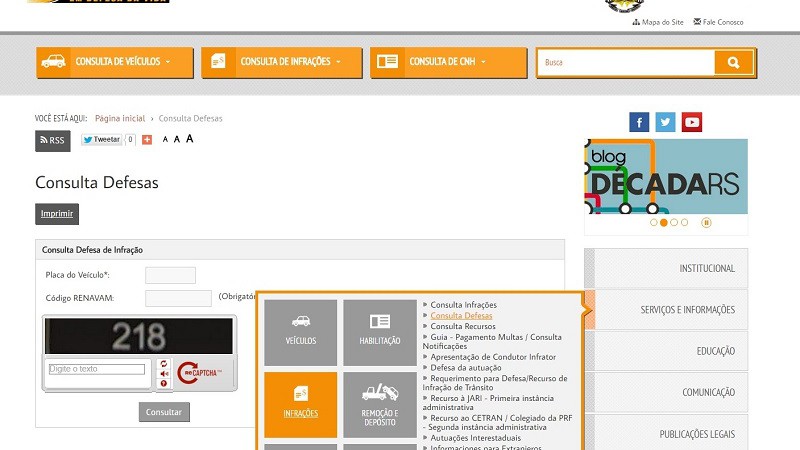Select the Remoção e Depósito tile
The width and height of the screenshot is (800, 450).
[380, 405]
